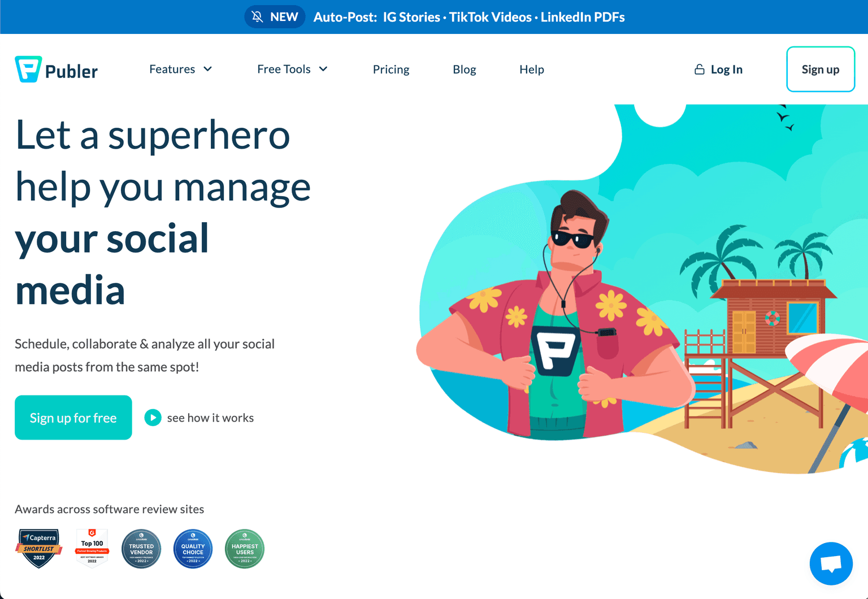Image resolution: width=868 pixels, height=599 pixels.
Task: Click 'Awards across software review sites' text
Action: tap(109, 509)
